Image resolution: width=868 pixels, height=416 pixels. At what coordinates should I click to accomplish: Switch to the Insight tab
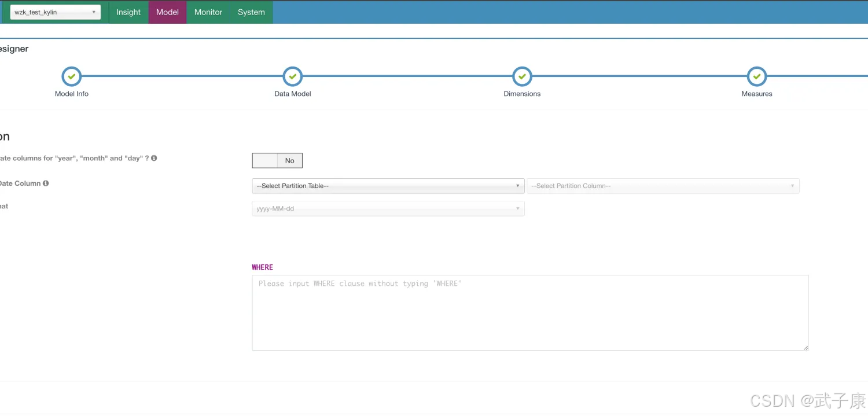(128, 12)
